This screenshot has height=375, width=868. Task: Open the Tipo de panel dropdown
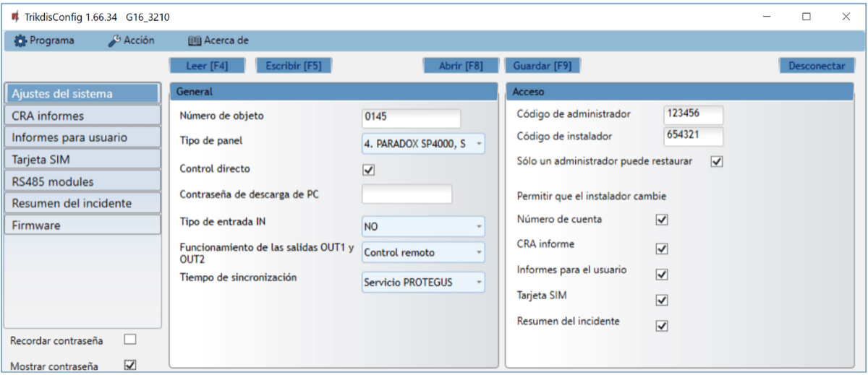pos(423,144)
